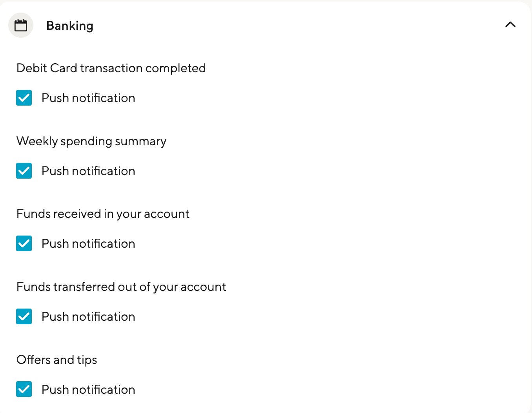Click Push notification text under Debit Card section
The height and width of the screenshot is (413, 532).
click(88, 98)
